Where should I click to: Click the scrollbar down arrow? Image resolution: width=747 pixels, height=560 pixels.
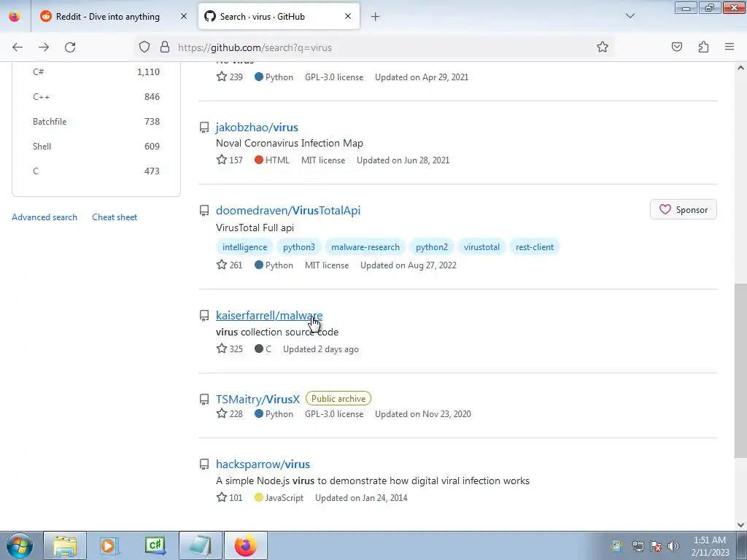740,524
